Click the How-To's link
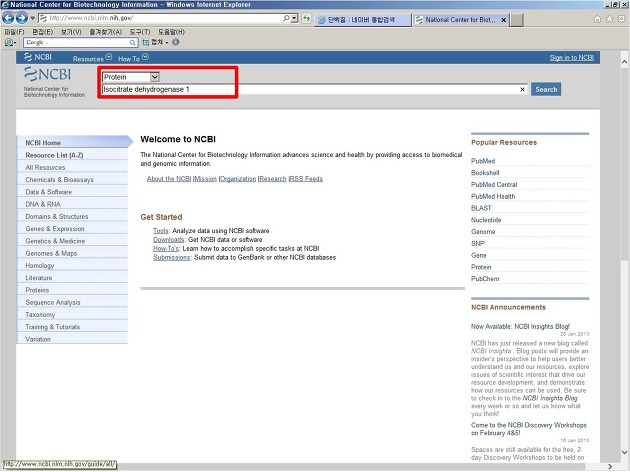Viewport: 630px width, 472px height. (166, 249)
